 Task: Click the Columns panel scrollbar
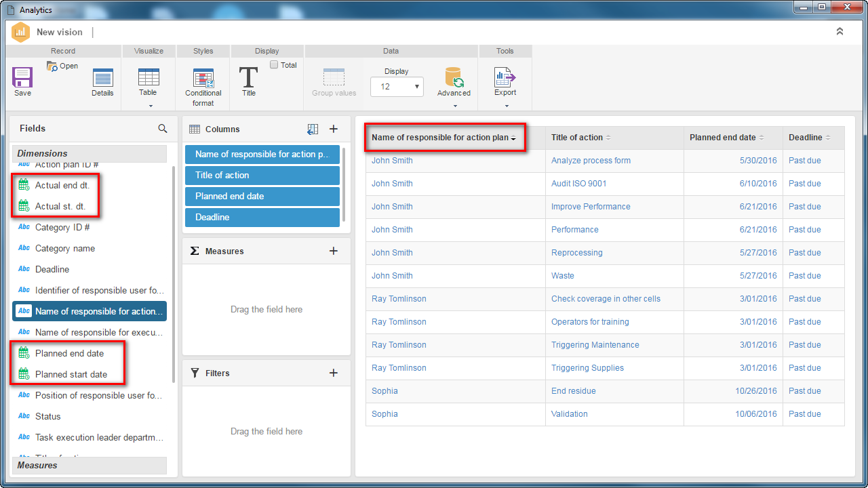click(x=344, y=184)
